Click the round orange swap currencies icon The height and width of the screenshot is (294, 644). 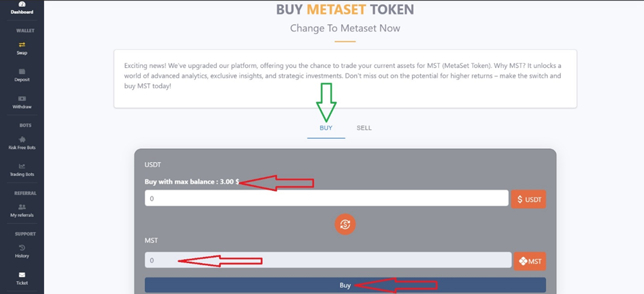(x=345, y=225)
